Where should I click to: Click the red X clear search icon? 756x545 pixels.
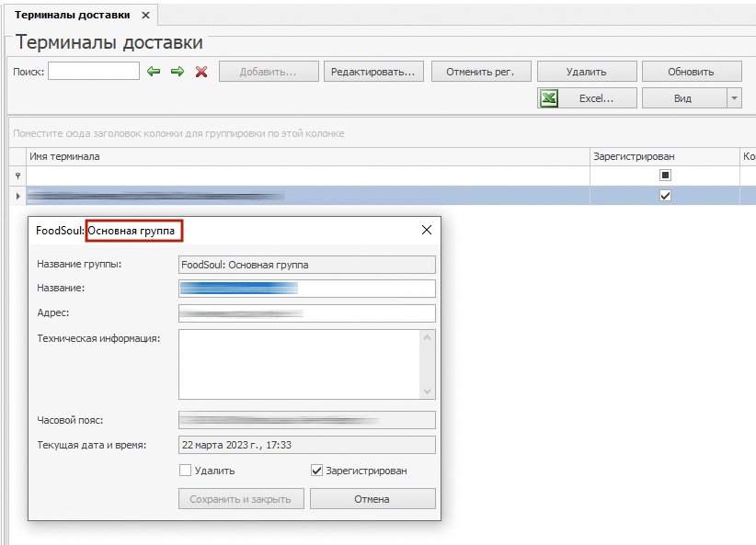[x=201, y=72]
